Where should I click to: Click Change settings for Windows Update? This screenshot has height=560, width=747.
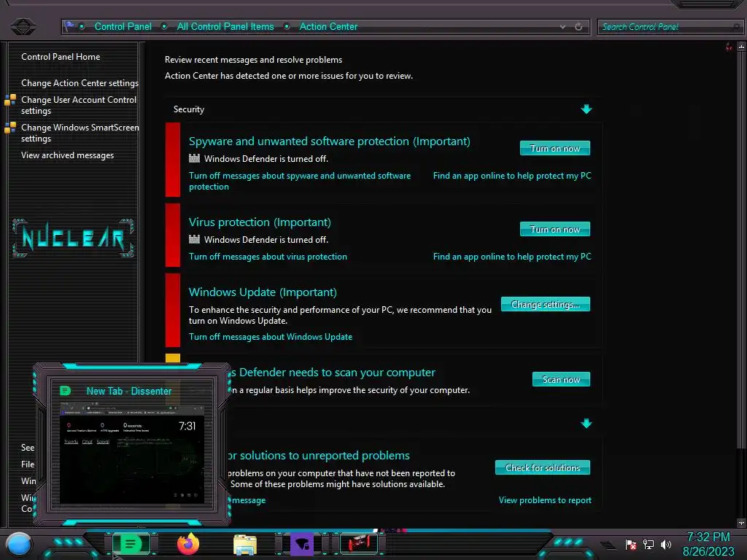click(546, 304)
